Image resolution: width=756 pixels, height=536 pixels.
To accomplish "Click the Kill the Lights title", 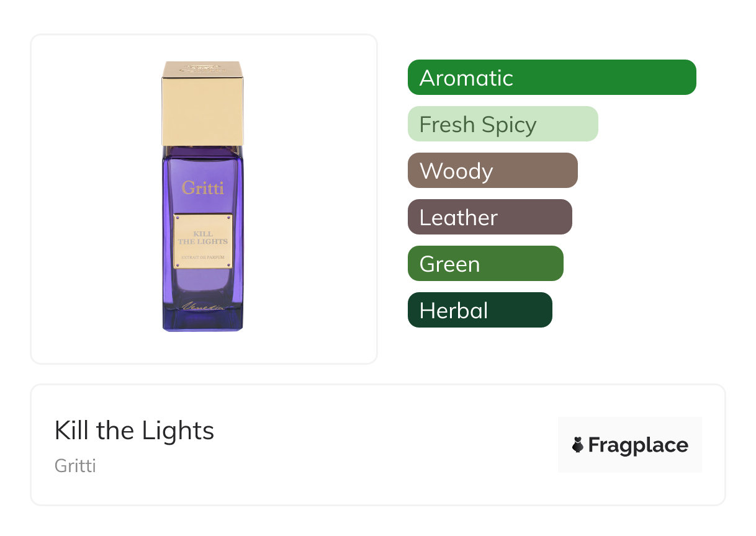I will point(134,431).
